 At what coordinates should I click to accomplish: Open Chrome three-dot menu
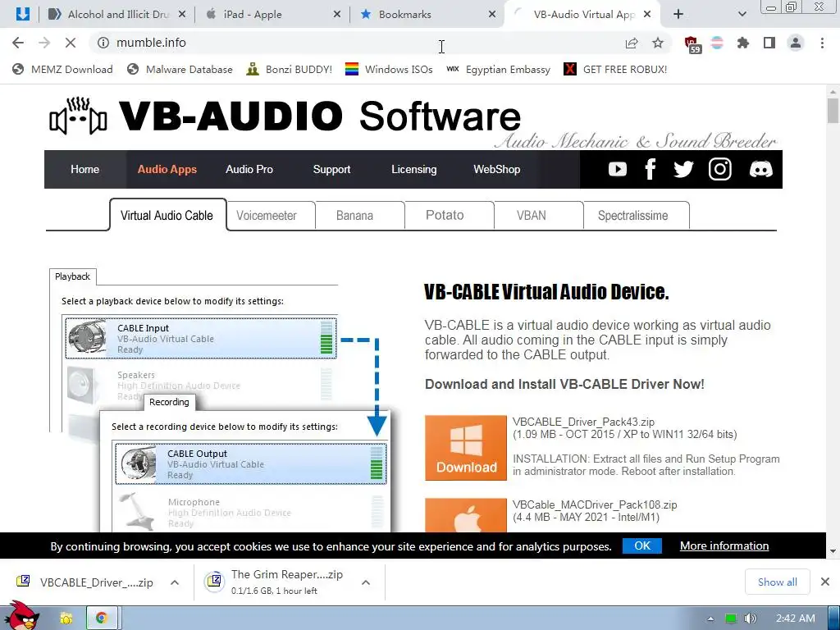822,43
